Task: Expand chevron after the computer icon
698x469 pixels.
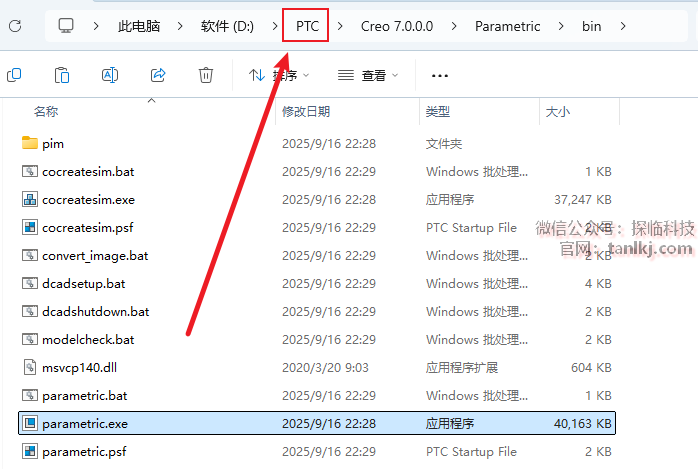Action: [96, 26]
